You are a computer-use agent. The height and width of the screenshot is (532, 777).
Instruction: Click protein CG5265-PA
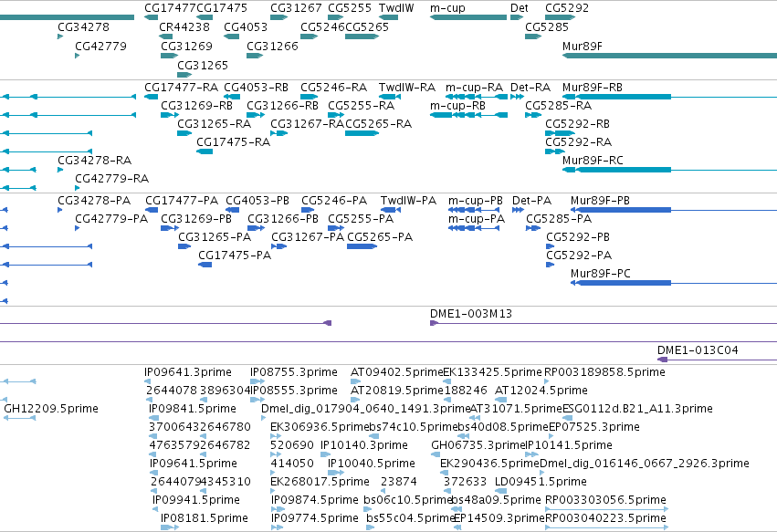(x=380, y=238)
